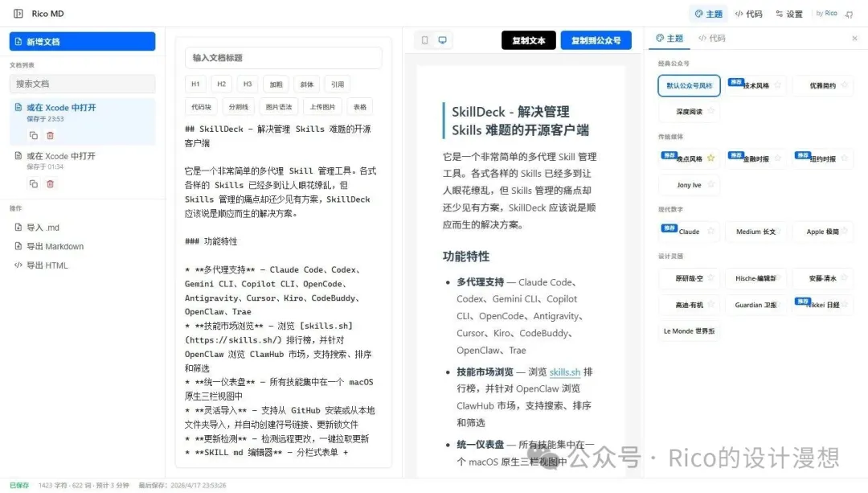Favorite the 优雅简约 theme star
868x493 pixels.
coord(844,85)
